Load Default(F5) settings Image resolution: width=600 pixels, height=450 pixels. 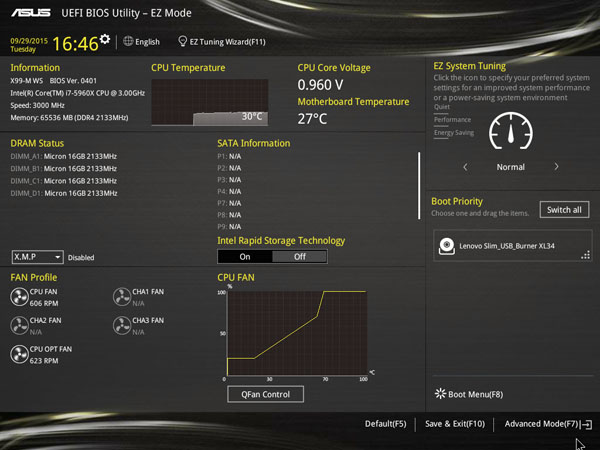385,424
